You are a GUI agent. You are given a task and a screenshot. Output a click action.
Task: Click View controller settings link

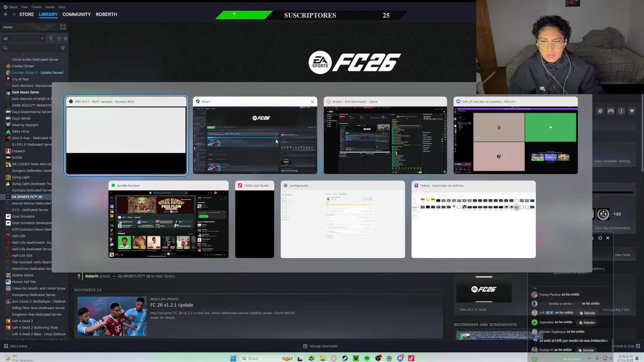(x=612, y=161)
